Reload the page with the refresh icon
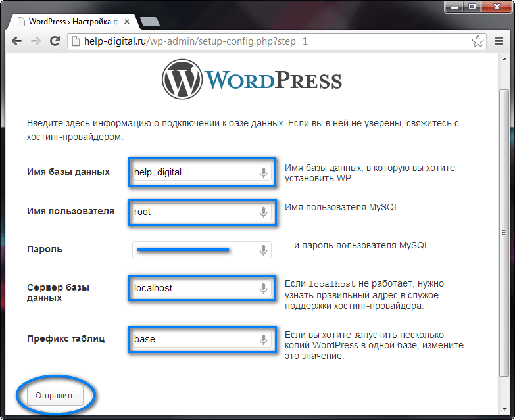The image size is (515, 420). click(55, 41)
